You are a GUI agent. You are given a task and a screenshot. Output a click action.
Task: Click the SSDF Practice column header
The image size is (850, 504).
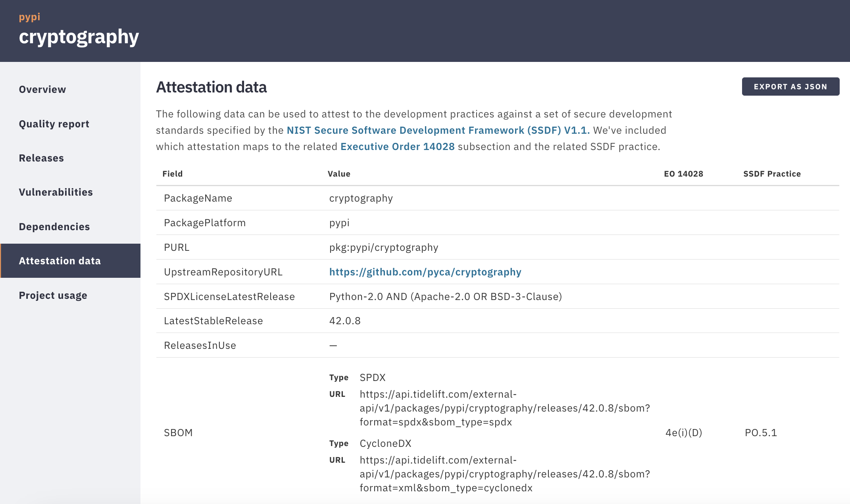click(x=772, y=174)
